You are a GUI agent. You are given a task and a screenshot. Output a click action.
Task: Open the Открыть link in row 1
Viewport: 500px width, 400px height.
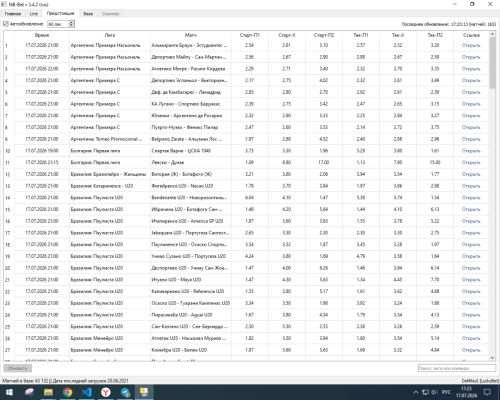click(471, 45)
